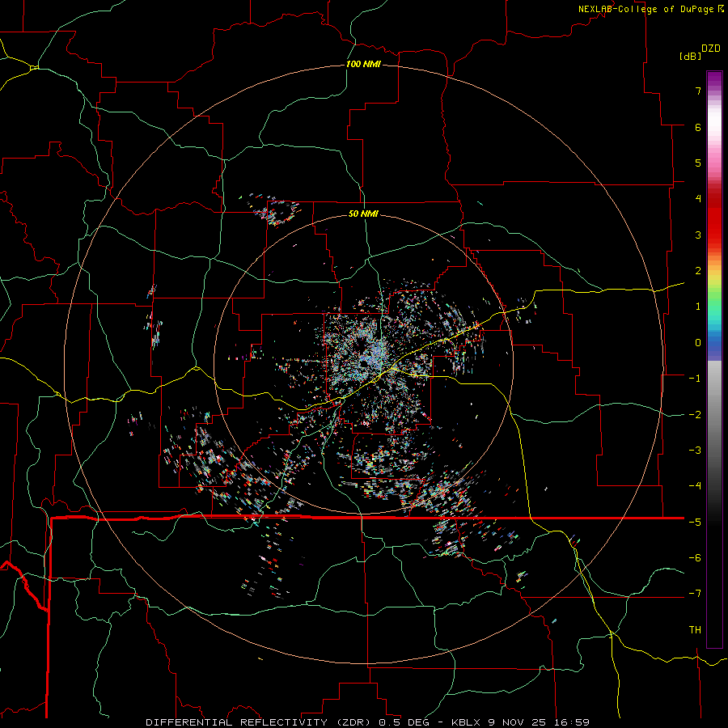Select the "-1" scale value
Screen dimensions: 728x728
click(x=695, y=379)
